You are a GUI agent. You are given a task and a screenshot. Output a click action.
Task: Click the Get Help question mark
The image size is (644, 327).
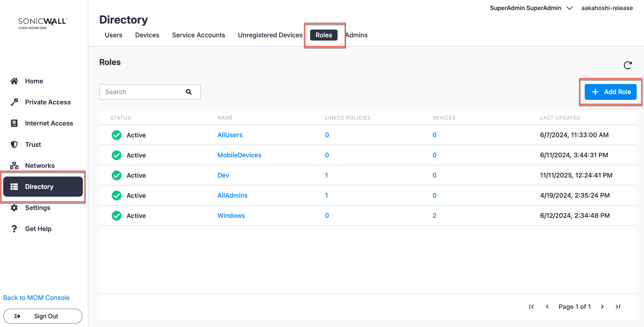[38, 229]
